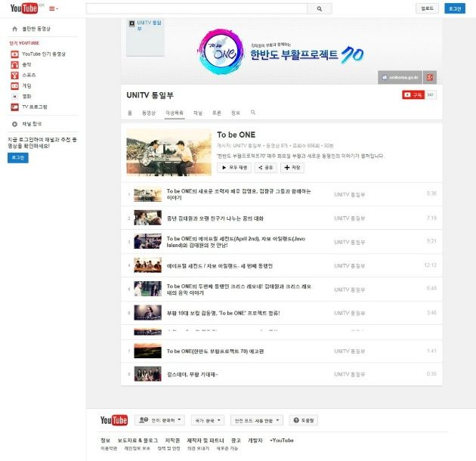The image size is (476, 461).
Task: Click the channel search magnifier icon
Action: click(253, 113)
